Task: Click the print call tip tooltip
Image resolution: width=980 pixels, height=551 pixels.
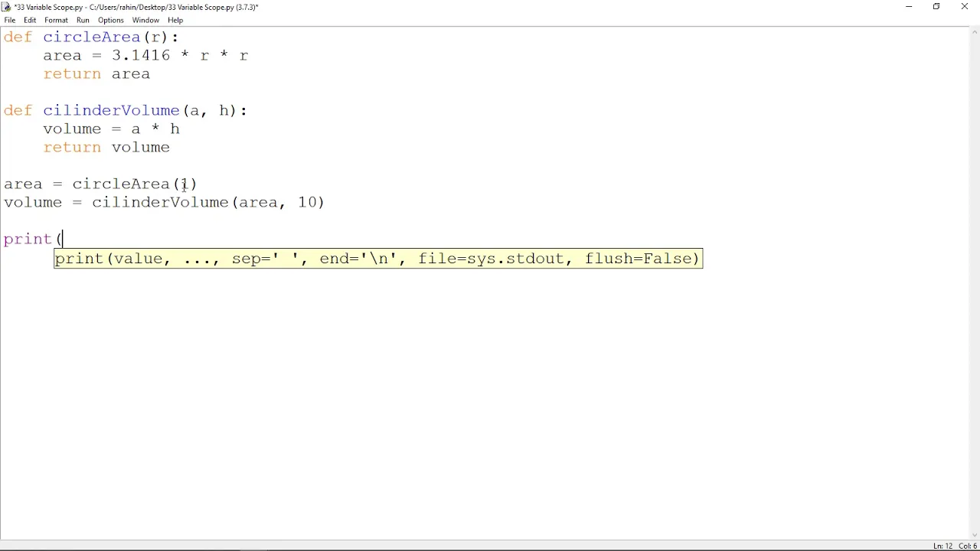Action: pos(378,259)
